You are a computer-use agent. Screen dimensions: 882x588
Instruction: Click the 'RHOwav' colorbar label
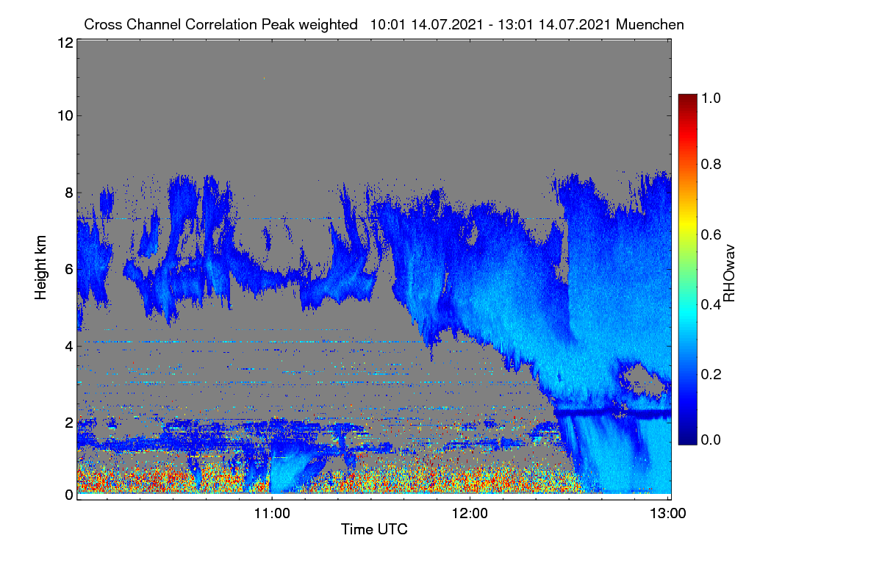tap(729, 273)
